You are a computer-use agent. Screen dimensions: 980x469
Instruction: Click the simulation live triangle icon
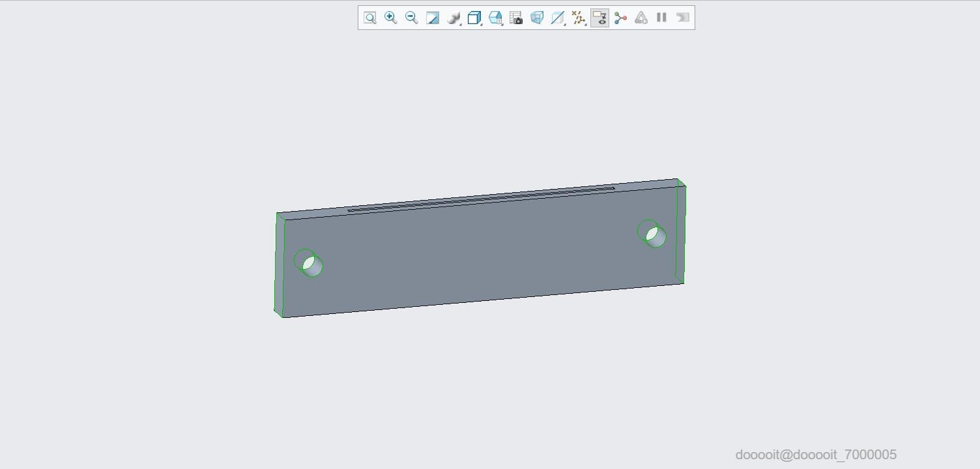[641, 18]
